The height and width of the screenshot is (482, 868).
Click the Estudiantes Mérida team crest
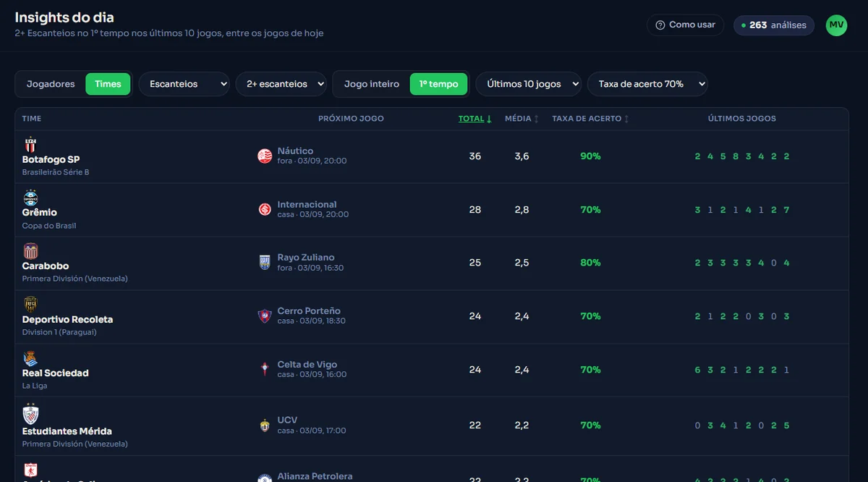tap(30, 414)
